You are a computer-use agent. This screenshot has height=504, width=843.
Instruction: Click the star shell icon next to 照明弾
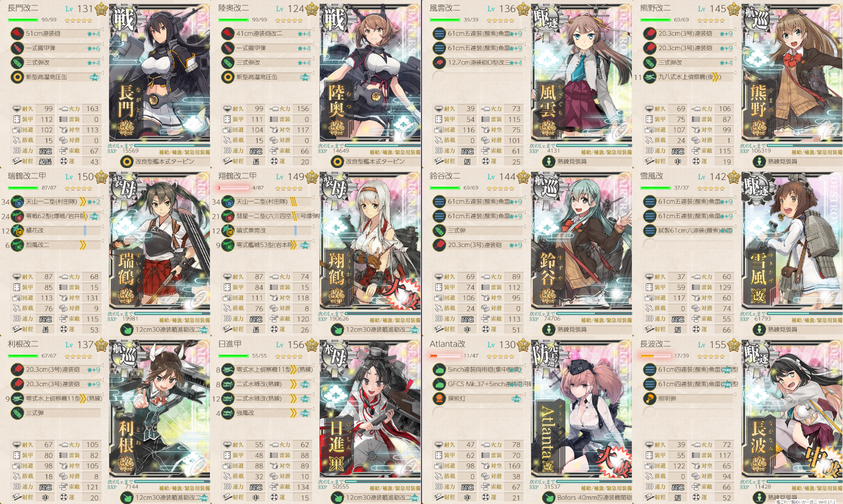[649, 398]
